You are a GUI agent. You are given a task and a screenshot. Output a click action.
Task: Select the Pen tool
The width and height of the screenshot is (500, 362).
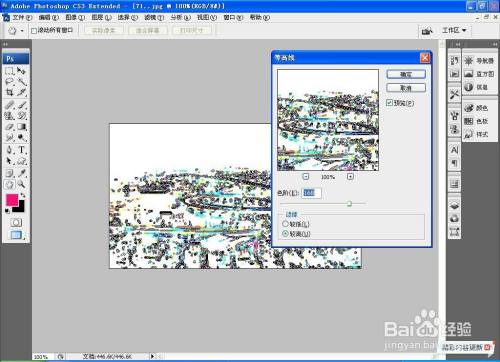(x=9, y=150)
